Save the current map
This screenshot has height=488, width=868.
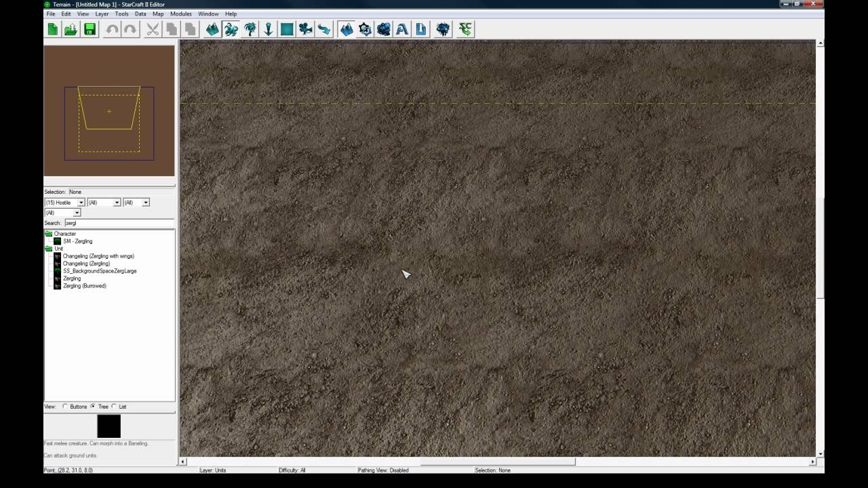point(90,29)
